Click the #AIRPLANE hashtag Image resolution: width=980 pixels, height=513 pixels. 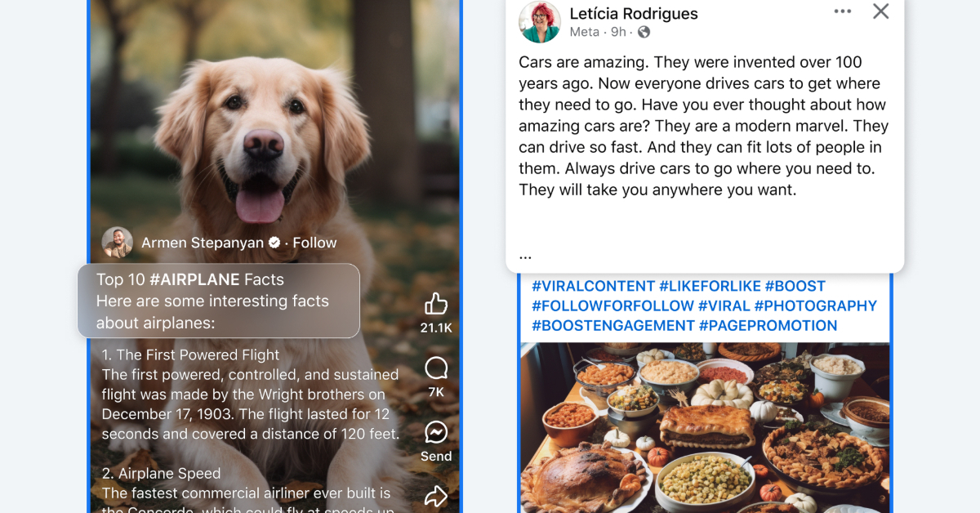(x=194, y=279)
